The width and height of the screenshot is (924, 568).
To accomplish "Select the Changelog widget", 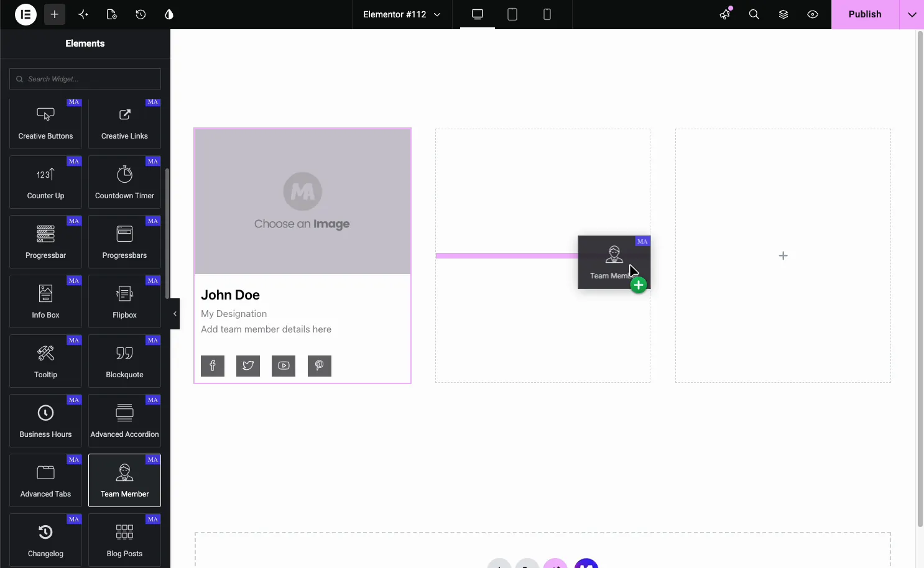I will [45, 540].
